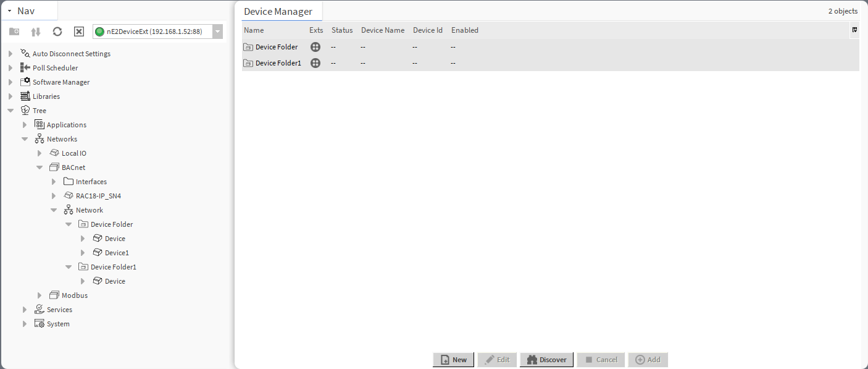The height and width of the screenshot is (369, 868).
Task: Click the Exts icon for Device Folder row
Action: [x=315, y=47]
